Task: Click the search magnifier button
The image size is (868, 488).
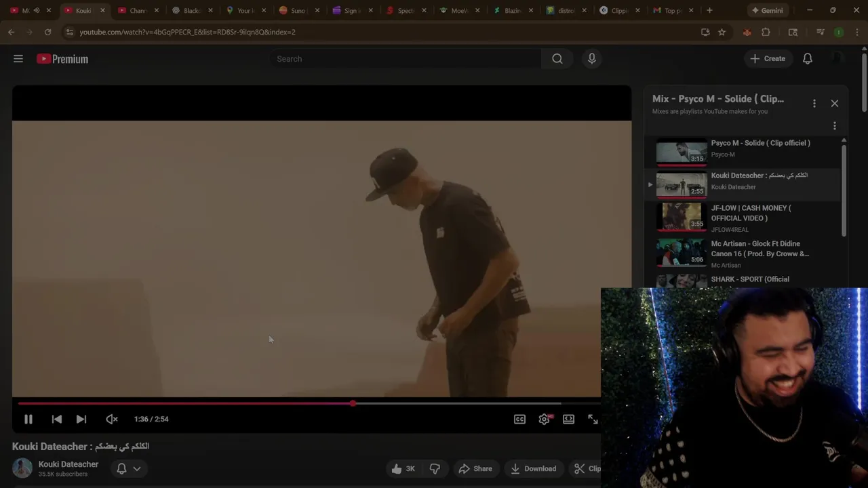Action: point(557,59)
